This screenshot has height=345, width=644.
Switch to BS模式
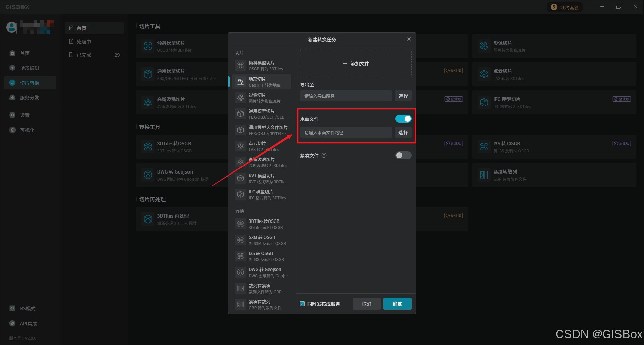pos(30,308)
